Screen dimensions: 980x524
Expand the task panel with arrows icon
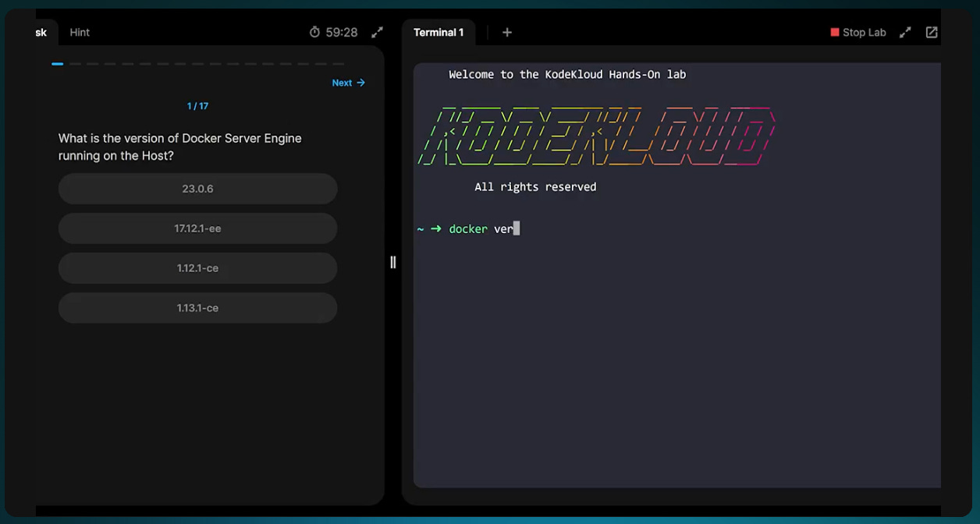click(377, 32)
